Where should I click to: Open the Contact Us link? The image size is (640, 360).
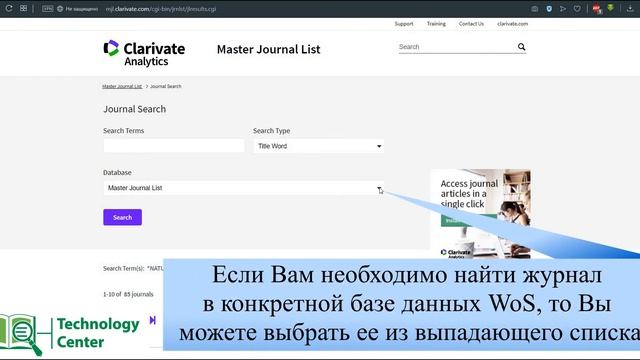pos(471,24)
